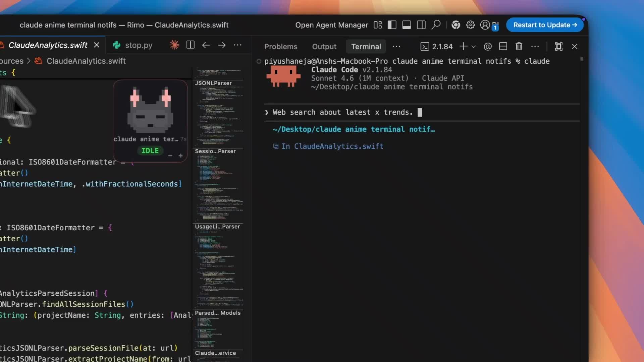Screen dimensions: 644x362
Task: Navigate back with the left arrow
Action: [206, 45]
